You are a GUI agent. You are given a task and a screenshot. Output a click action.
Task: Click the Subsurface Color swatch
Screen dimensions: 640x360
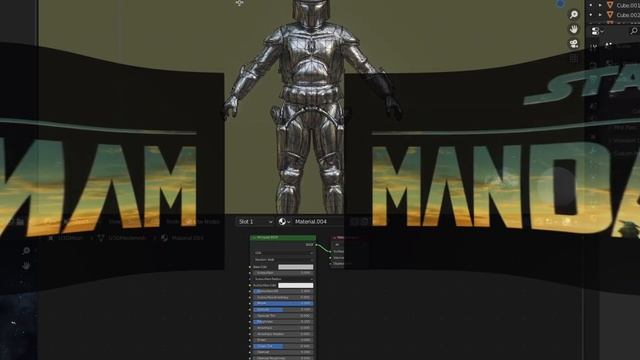point(296,285)
